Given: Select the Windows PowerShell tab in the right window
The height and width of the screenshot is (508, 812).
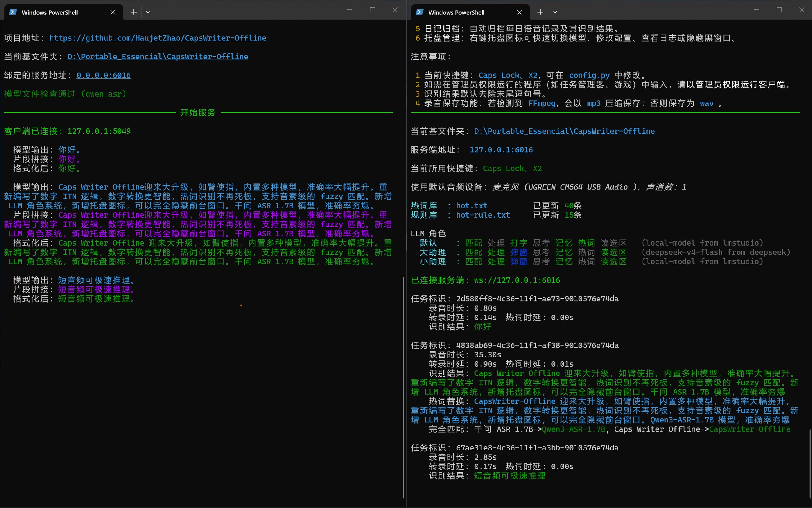Looking at the screenshot, I should click(x=470, y=12).
